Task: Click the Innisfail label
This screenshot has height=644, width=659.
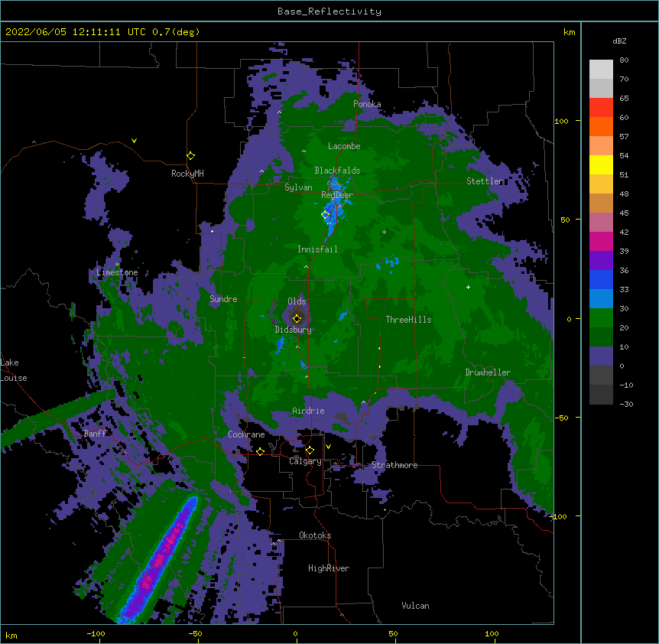Action: 317,249
